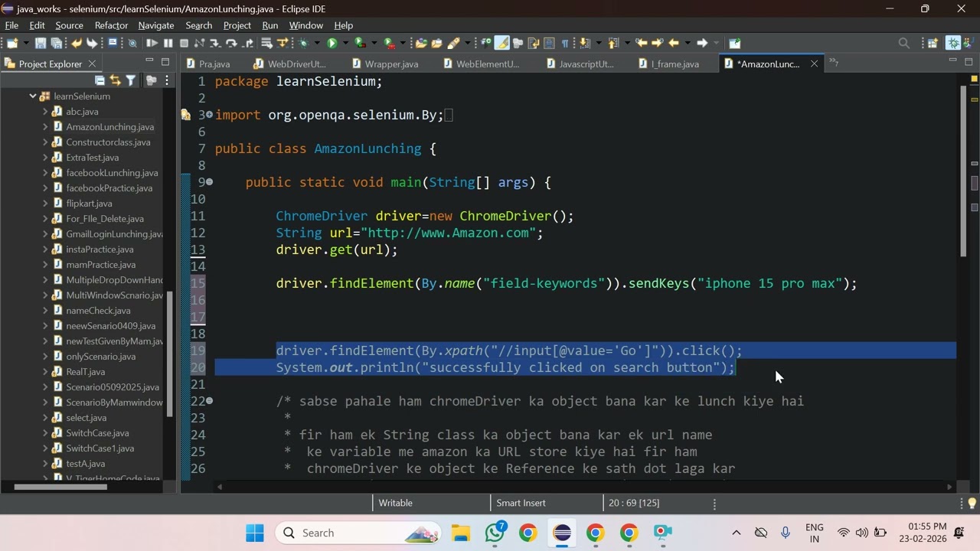Click the Open Type folder icon
The image size is (980, 551).
point(421,43)
